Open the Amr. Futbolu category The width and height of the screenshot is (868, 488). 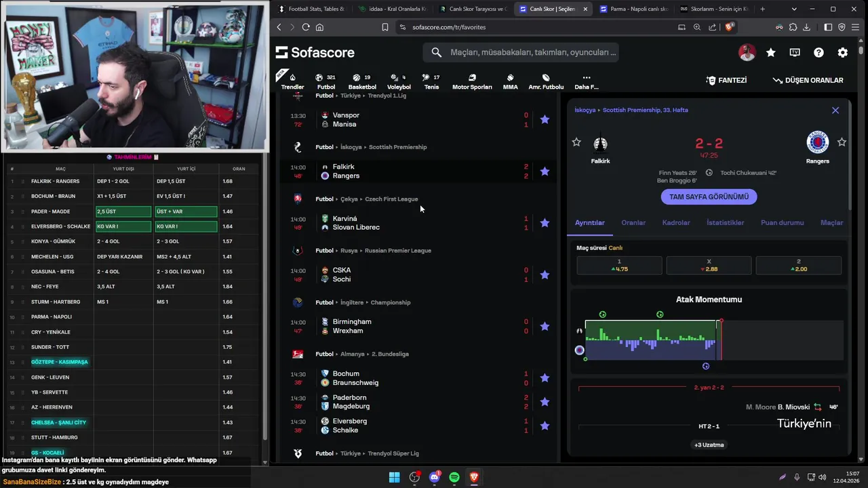pyautogui.click(x=546, y=81)
